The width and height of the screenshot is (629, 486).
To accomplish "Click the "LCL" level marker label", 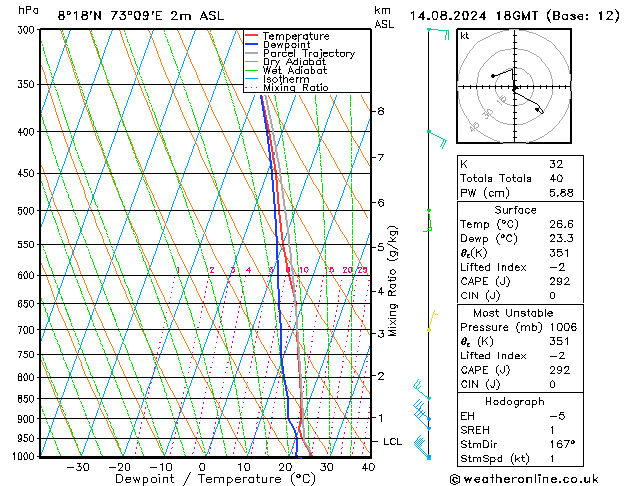I will click(392, 441).
